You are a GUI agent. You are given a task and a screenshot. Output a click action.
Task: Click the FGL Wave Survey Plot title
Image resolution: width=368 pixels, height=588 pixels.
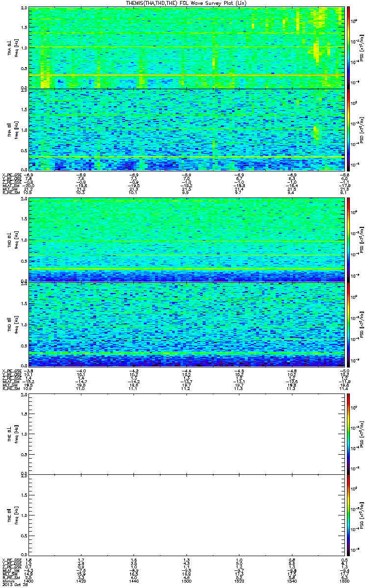(x=184, y=3)
